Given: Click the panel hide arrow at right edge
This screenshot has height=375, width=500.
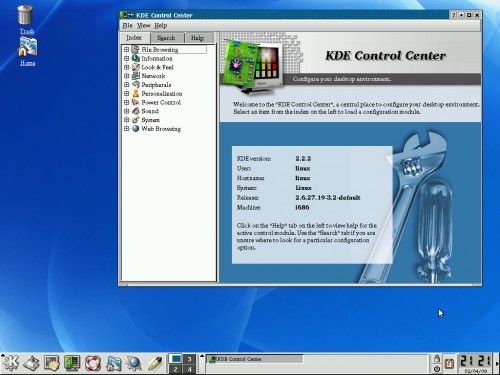Looking at the screenshot, I should 497,363.
